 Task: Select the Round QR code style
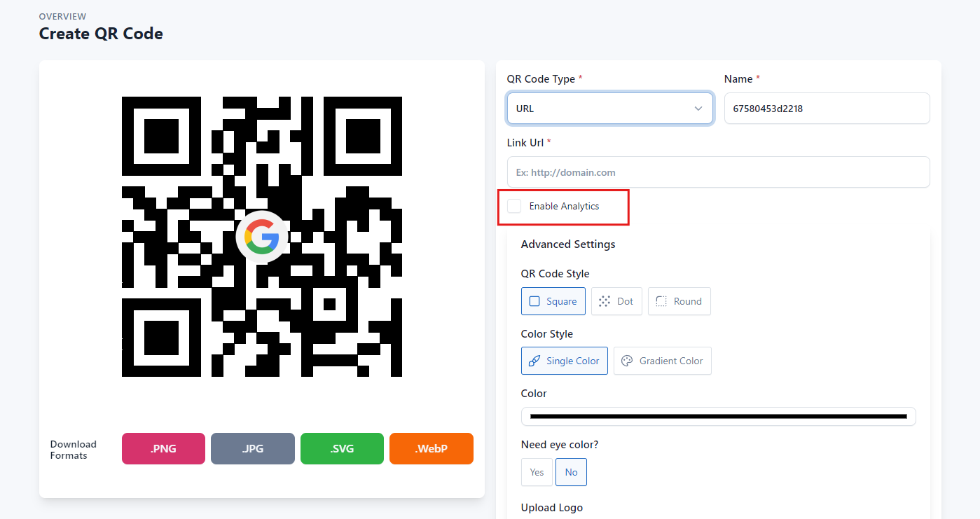point(679,301)
